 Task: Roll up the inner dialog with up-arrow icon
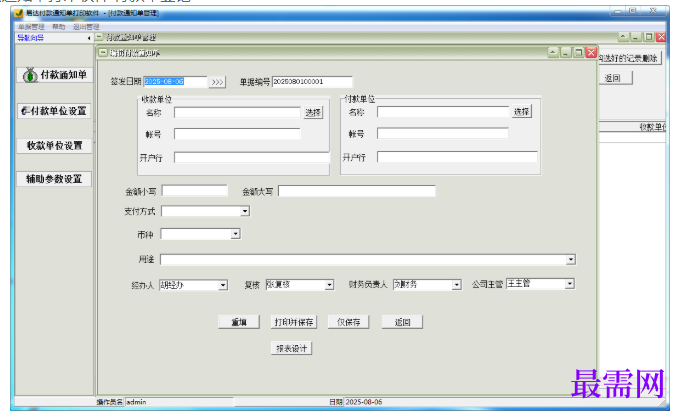553,53
